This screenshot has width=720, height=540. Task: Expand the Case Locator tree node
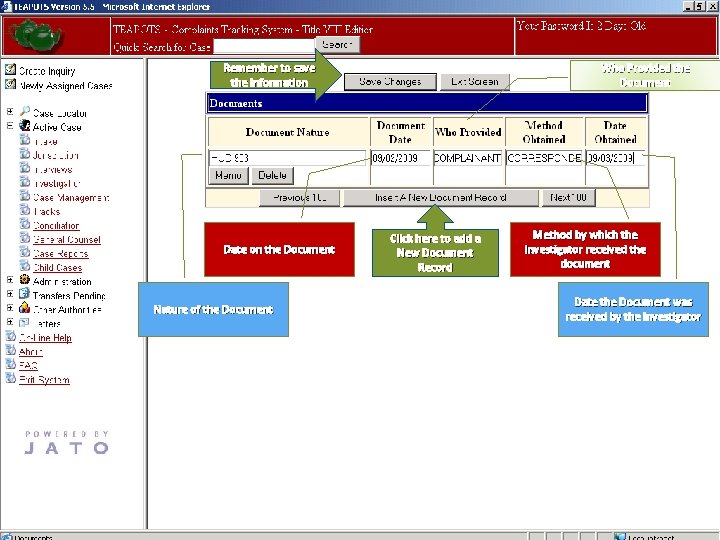click(x=10, y=112)
